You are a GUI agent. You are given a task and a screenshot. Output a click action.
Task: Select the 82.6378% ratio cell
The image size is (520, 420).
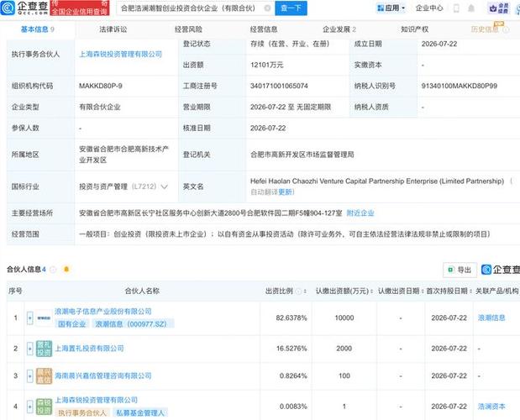coord(292,318)
